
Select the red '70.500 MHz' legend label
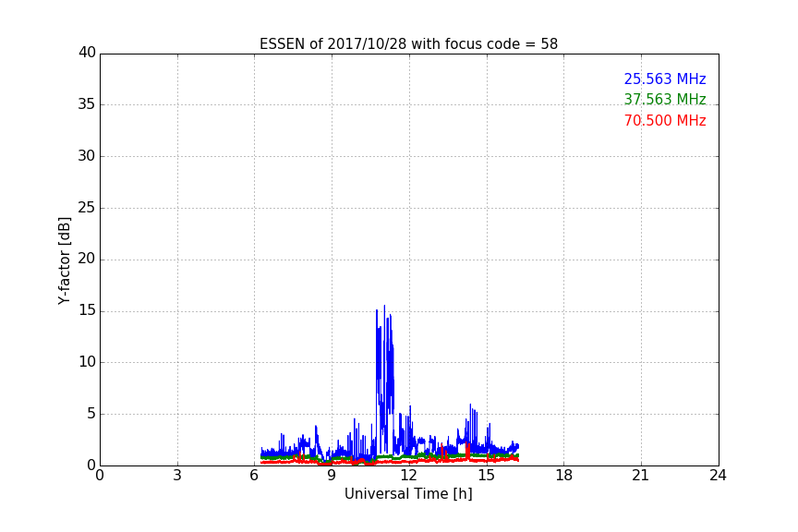coord(665,121)
